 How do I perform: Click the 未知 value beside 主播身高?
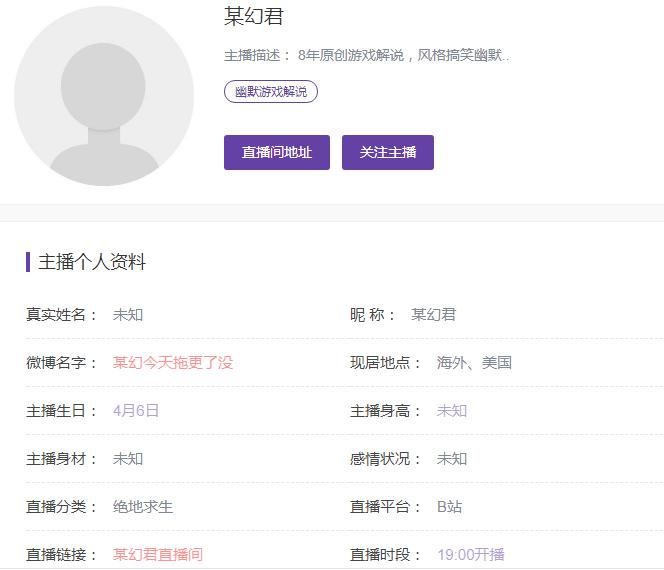[452, 411]
